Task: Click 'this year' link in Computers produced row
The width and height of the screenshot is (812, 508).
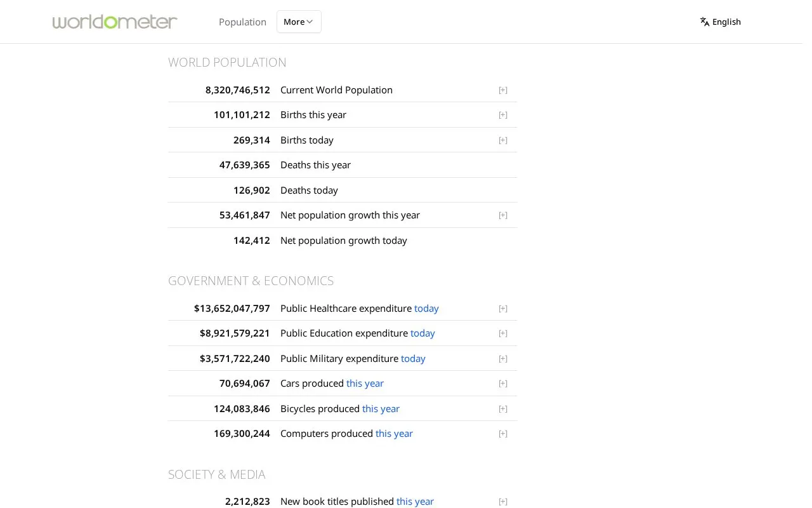Action: (394, 434)
